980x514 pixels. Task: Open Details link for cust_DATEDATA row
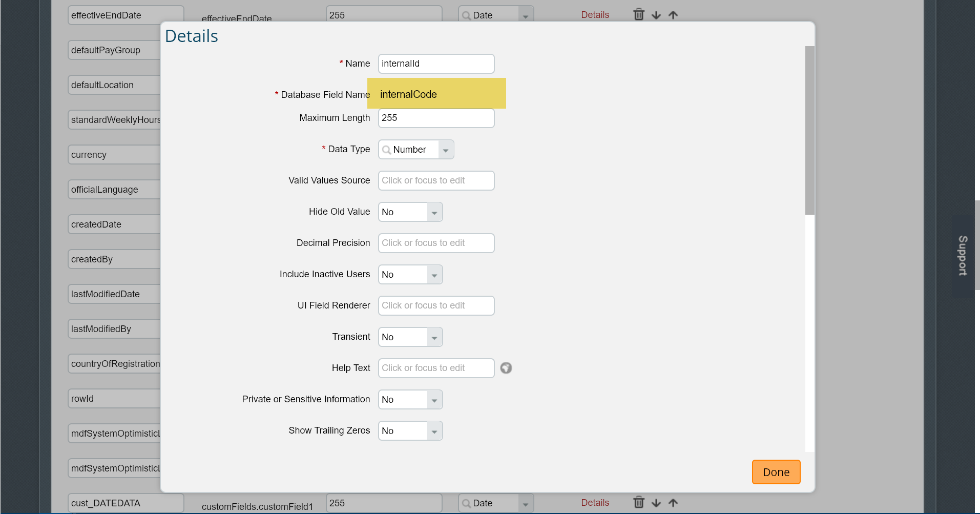(x=595, y=503)
